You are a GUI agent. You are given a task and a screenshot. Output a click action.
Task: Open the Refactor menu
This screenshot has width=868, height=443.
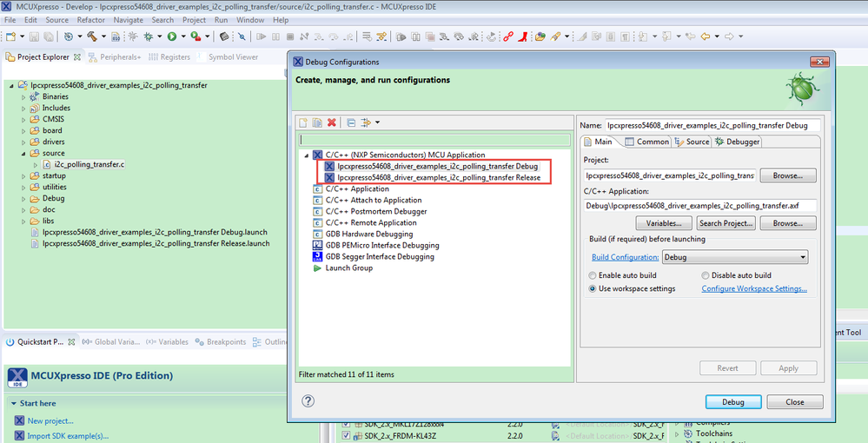pos(90,20)
